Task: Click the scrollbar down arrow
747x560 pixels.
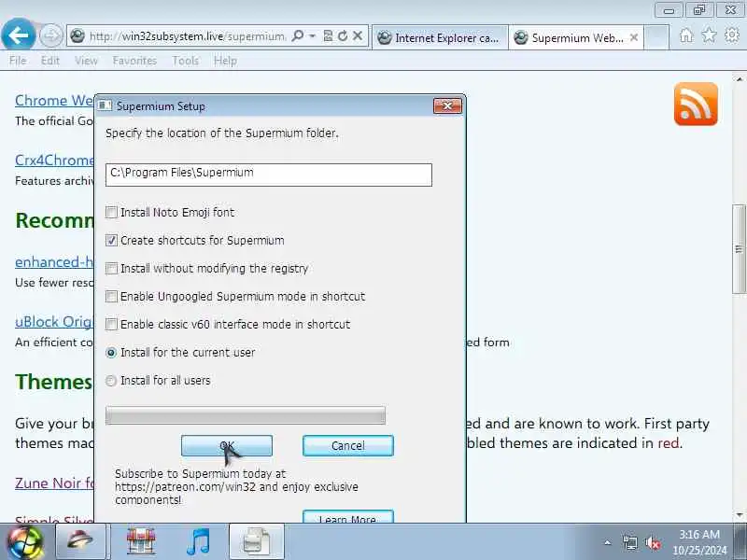Action: 739,515
